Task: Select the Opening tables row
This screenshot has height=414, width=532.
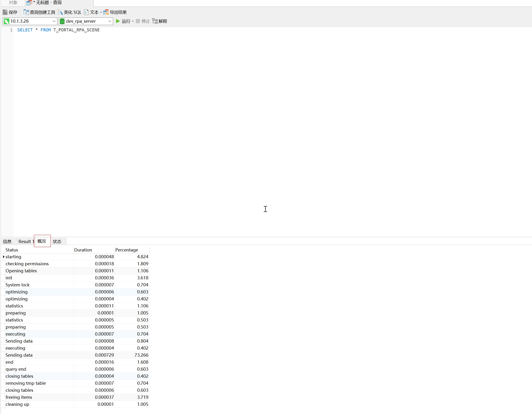Action: click(x=75, y=271)
